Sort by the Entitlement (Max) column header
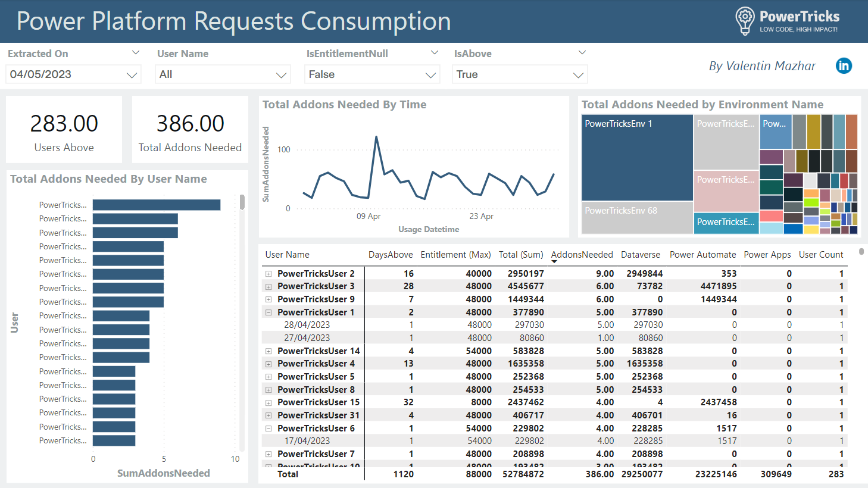The height and width of the screenshot is (488, 868). click(455, 255)
